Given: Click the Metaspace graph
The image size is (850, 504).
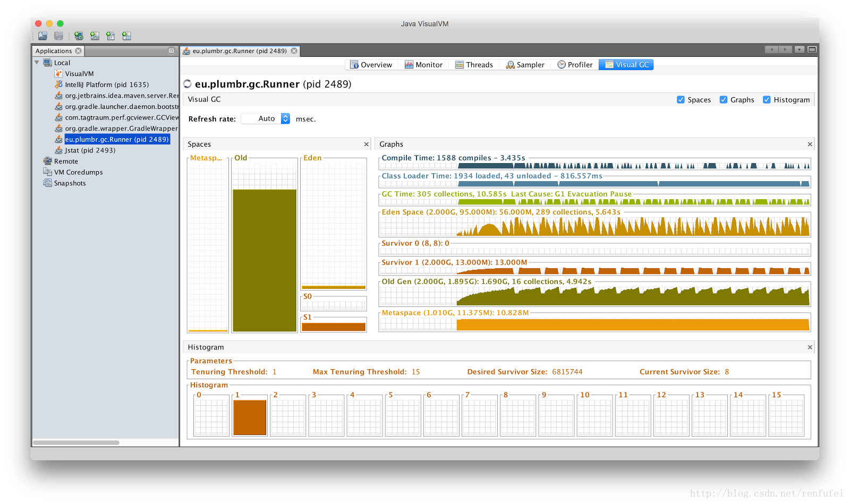Looking at the screenshot, I should click(x=594, y=324).
